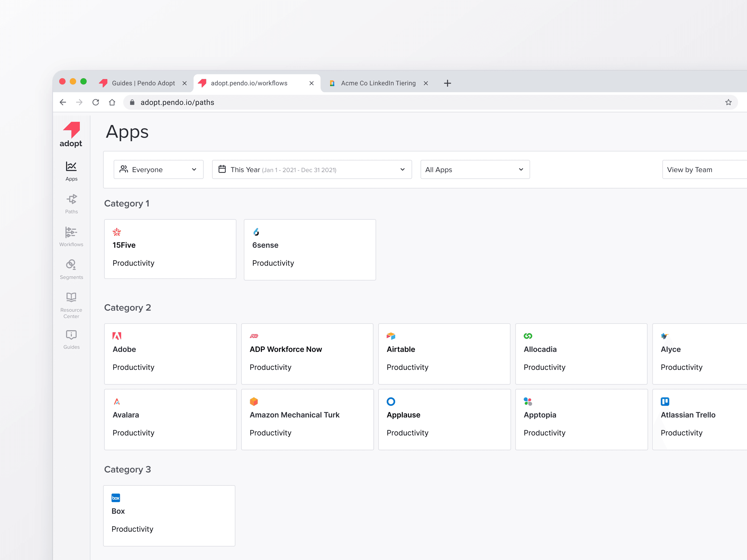Open the Atlassian Trello card

click(x=700, y=420)
